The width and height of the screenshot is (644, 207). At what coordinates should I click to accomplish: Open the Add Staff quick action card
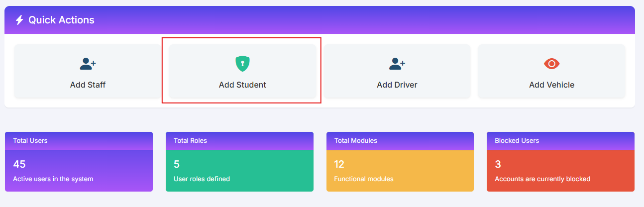point(88,71)
